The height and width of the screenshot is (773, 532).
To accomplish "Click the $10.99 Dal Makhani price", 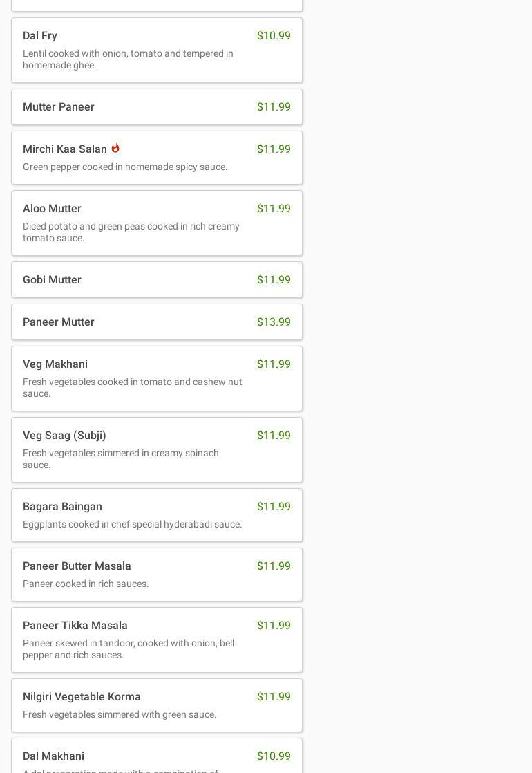I will [274, 756].
